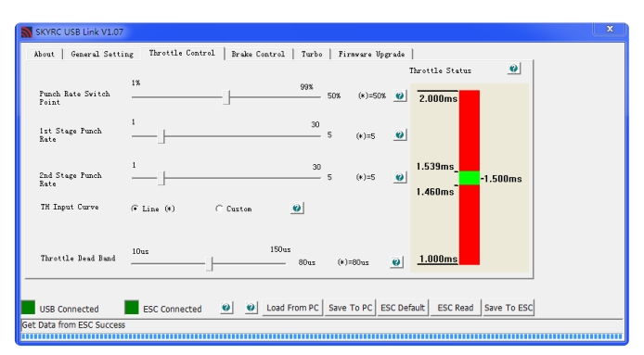The width and height of the screenshot is (644, 355).
Task: Click help icon next to ESC Connected
Action: (x=226, y=308)
